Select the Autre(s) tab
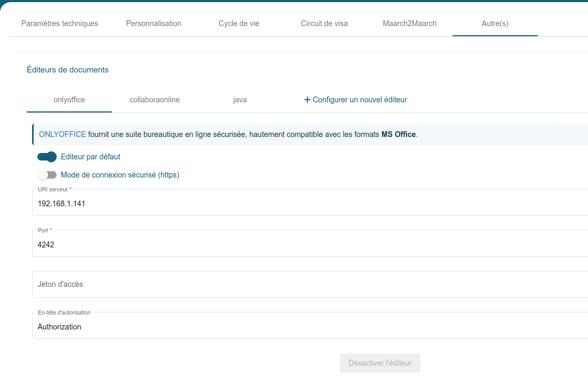Viewport: 588px width, 378px height. (495, 23)
